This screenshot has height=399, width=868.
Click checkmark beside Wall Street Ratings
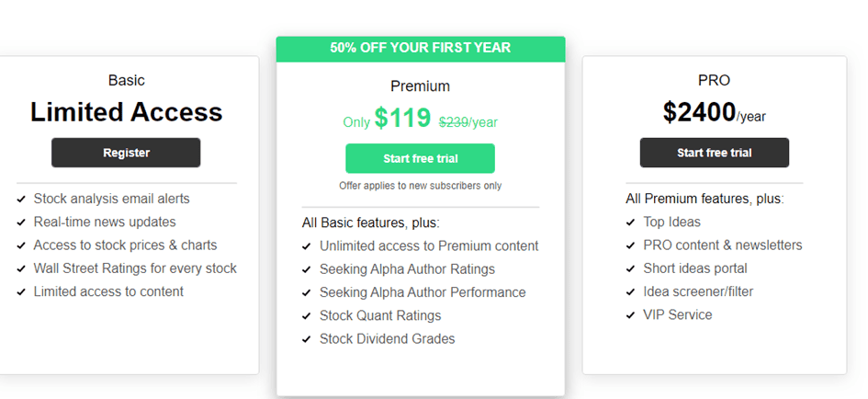coord(21,269)
